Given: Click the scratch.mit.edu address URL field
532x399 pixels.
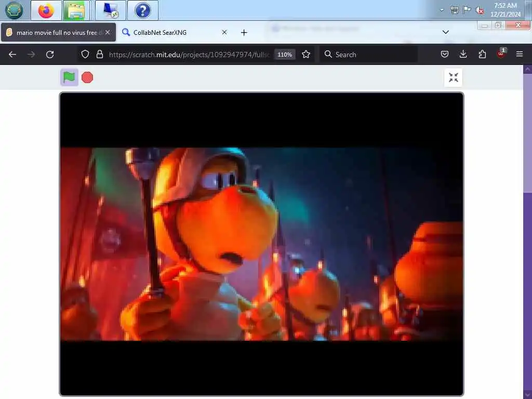Looking at the screenshot, I should coord(188,54).
